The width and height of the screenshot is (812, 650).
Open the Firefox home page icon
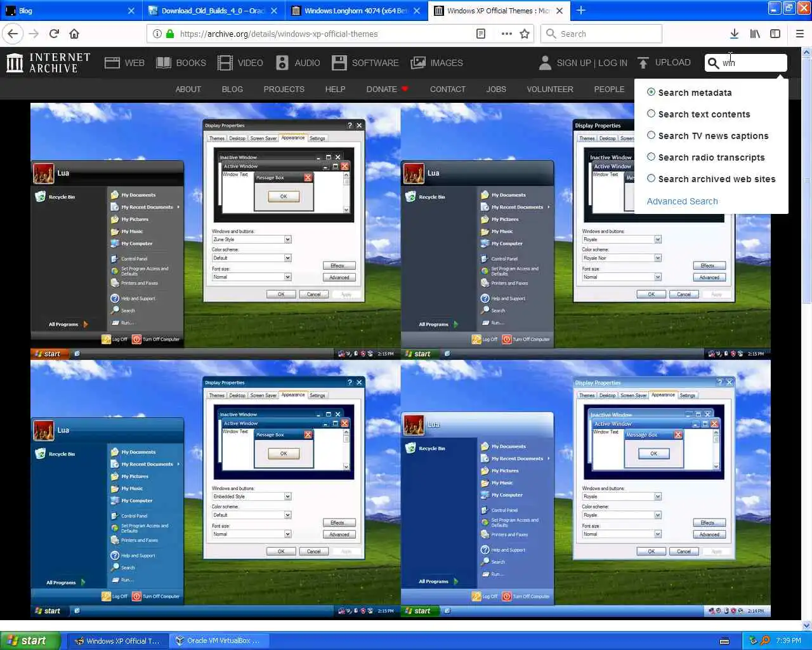(74, 34)
